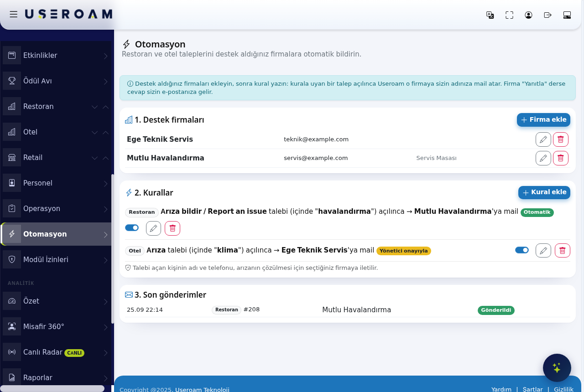Open Personel menu item
Screen dimensions: 584x392
point(56,183)
